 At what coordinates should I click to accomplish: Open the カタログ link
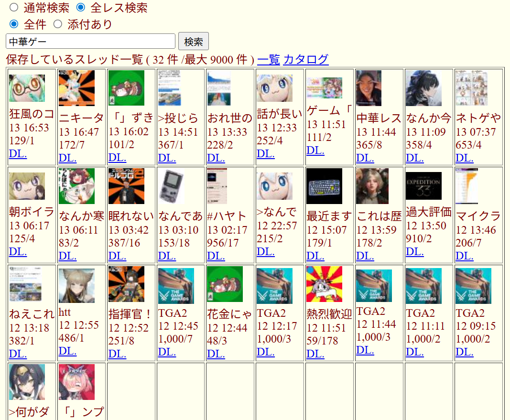306,60
